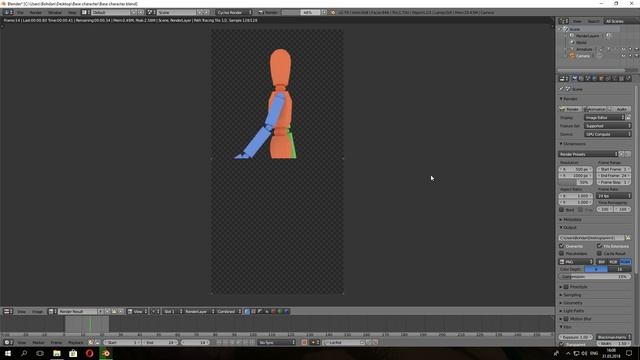
Task: Open the timeline editor type icon
Action: [x=7, y=342]
